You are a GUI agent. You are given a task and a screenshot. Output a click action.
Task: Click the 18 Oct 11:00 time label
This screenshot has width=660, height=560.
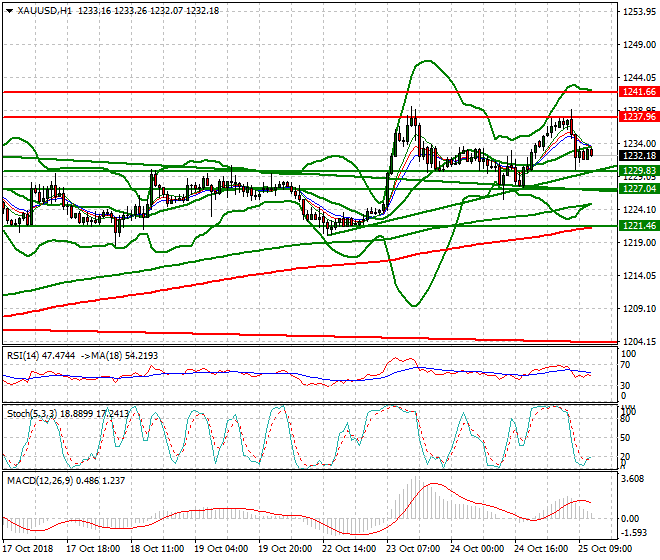pyautogui.click(x=157, y=549)
